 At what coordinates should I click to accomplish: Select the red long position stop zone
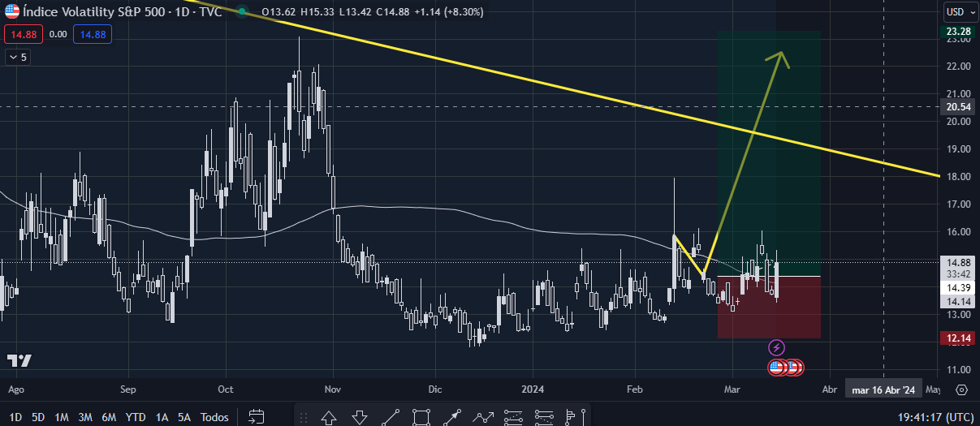click(769, 308)
